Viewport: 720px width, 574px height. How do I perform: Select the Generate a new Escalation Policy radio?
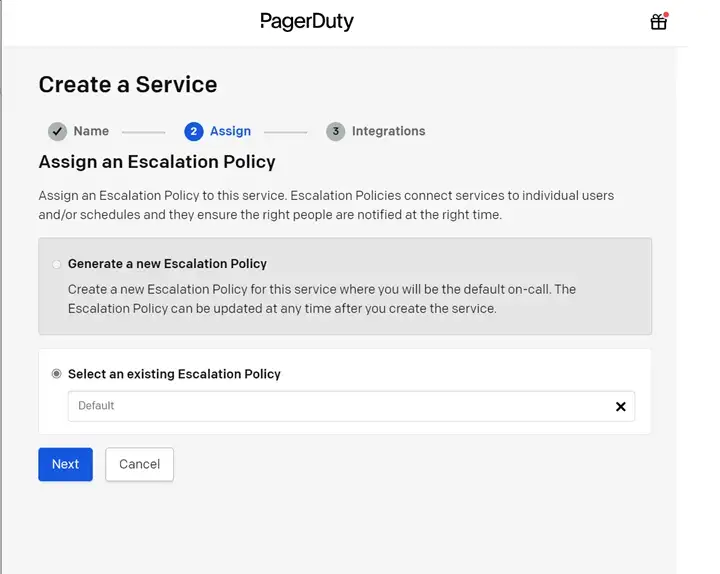coord(57,264)
